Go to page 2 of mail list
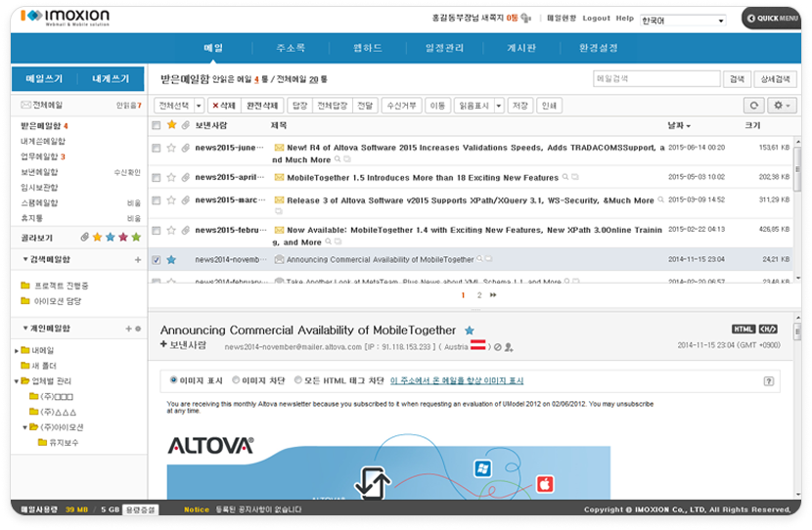The image size is (812, 530). pyautogui.click(x=479, y=295)
